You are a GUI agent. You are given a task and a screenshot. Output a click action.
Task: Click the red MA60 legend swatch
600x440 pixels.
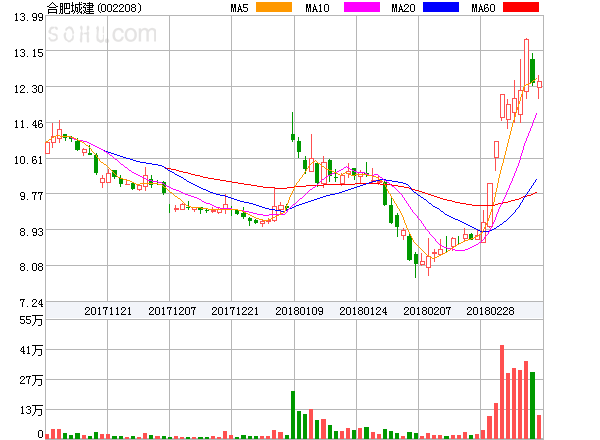point(521,7)
